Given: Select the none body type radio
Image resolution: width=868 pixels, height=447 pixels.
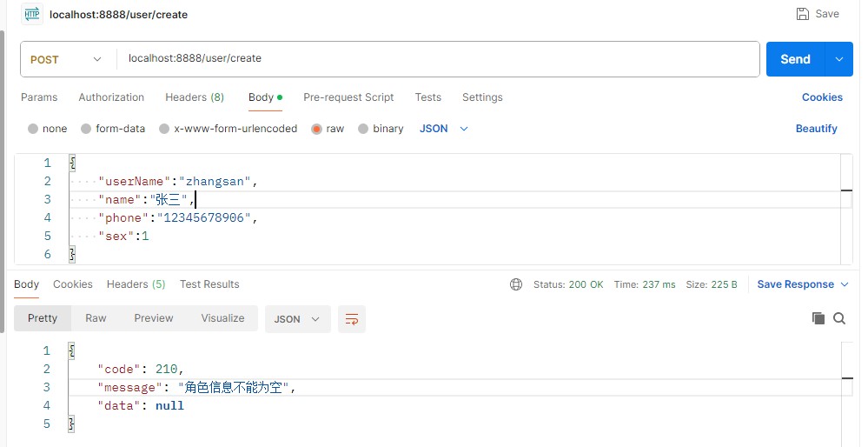Looking at the screenshot, I should (33, 129).
